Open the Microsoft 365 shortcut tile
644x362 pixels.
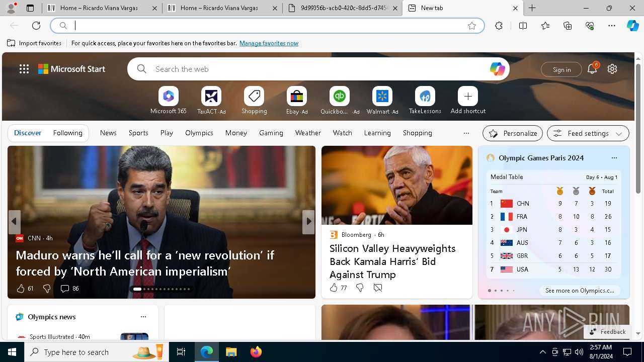point(169,96)
